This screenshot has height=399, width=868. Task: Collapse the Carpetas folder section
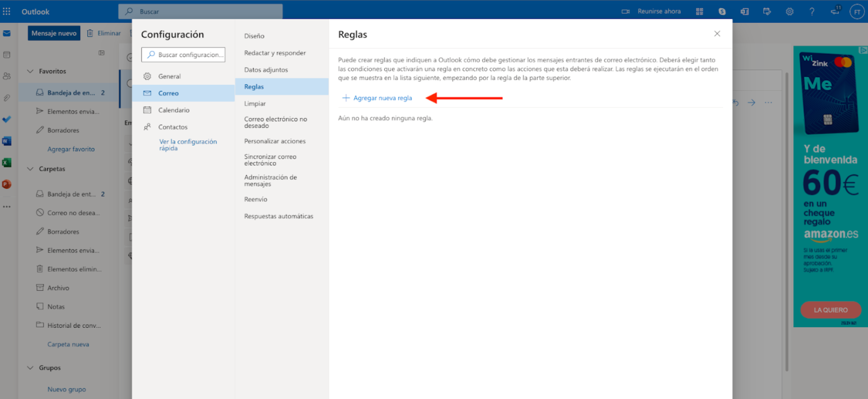click(30, 169)
